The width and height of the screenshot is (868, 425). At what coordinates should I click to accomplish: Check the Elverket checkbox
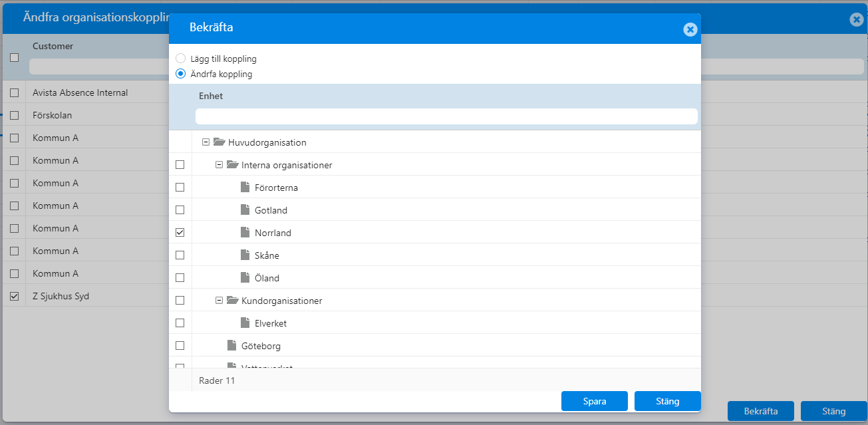(x=180, y=323)
